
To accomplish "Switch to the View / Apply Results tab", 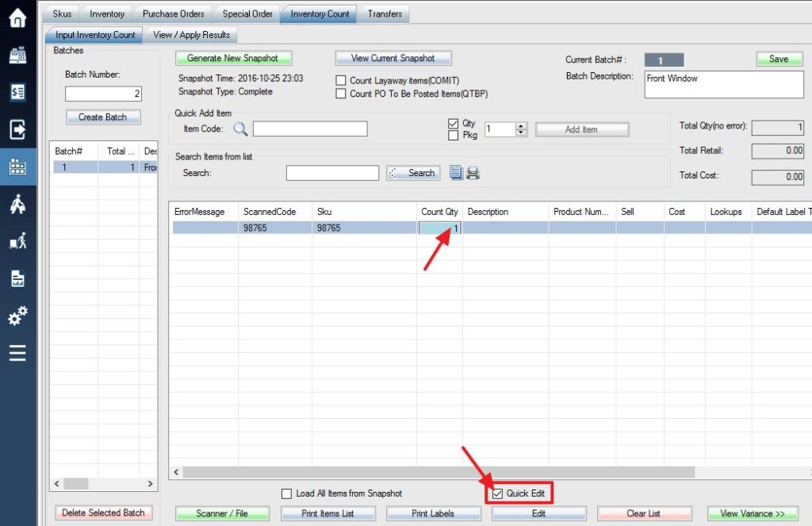I will coord(191,34).
